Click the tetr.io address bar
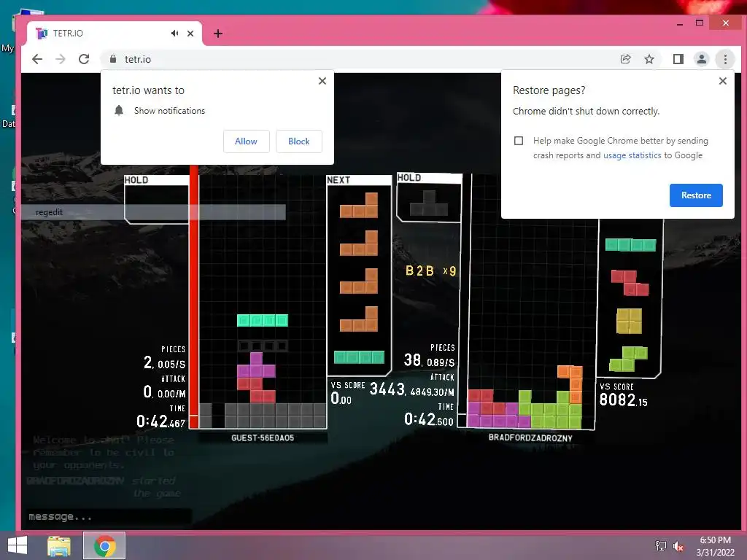This screenshot has width=747, height=560. pos(357,59)
